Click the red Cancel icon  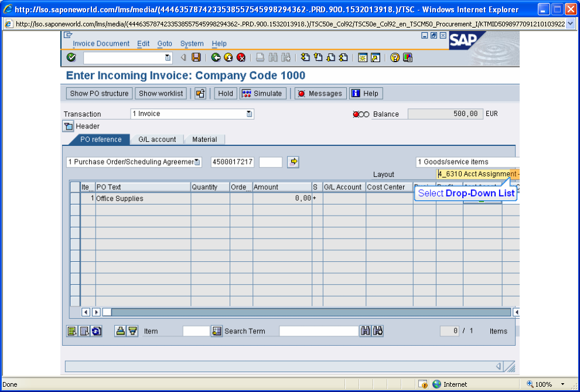pos(241,57)
